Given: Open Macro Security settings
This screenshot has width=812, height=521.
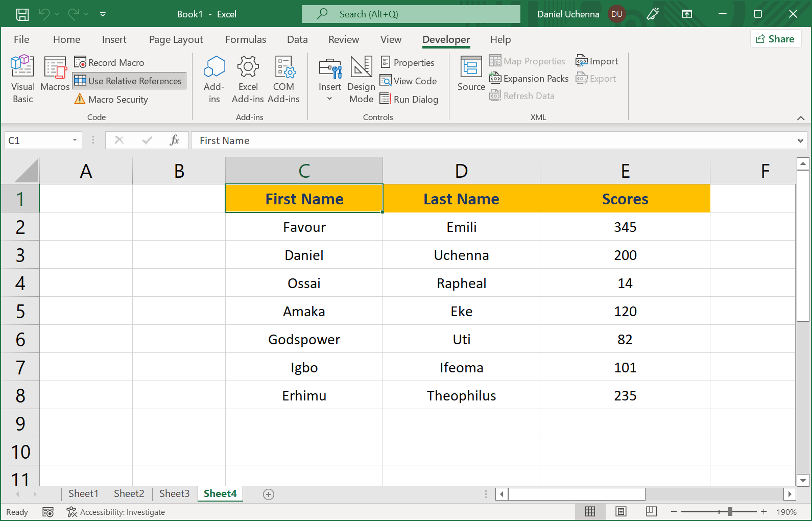Looking at the screenshot, I should pos(112,100).
